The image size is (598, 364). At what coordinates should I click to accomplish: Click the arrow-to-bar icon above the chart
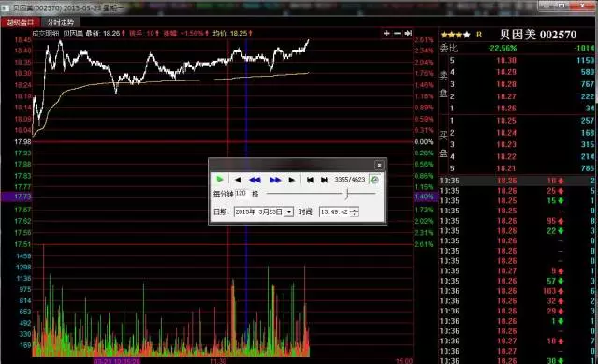point(408,34)
